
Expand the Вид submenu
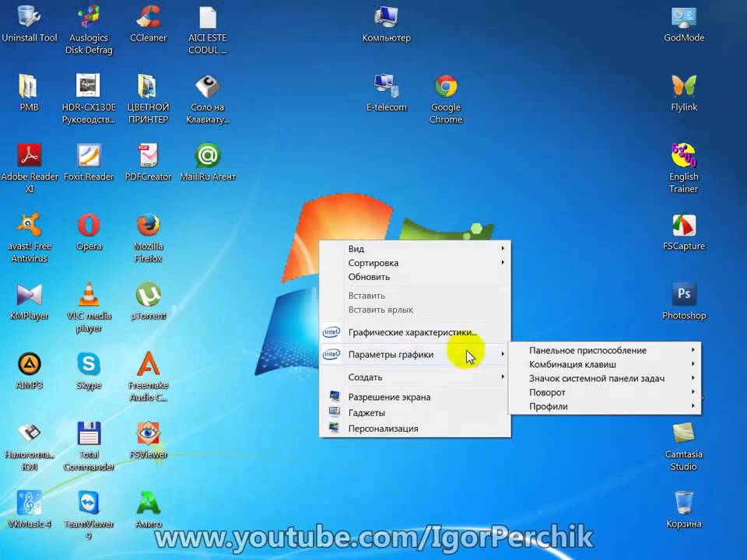415,249
